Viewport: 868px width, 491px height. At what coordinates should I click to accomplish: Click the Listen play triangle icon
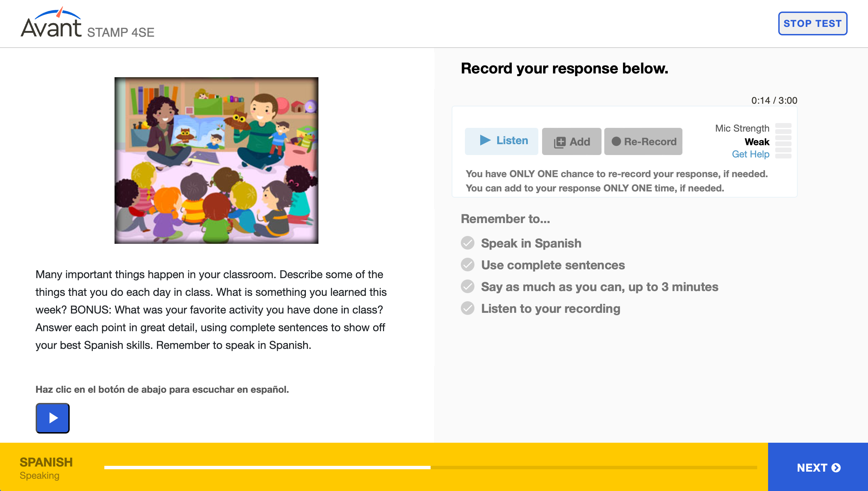coord(485,140)
